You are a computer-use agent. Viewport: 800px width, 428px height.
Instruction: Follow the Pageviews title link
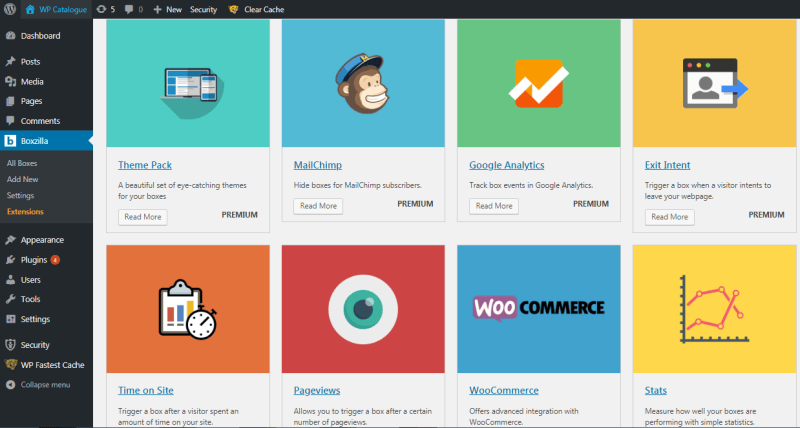coord(317,390)
